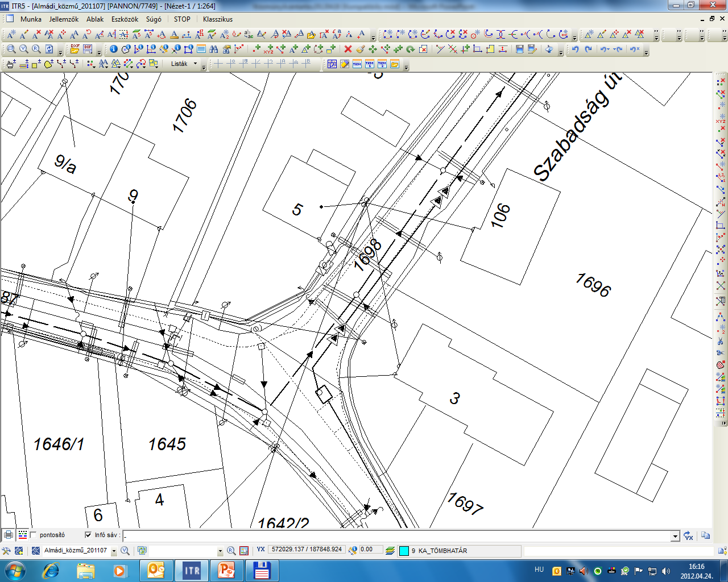Open Eszközök menu
This screenshot has height=582, width=728.
(125, 19)
